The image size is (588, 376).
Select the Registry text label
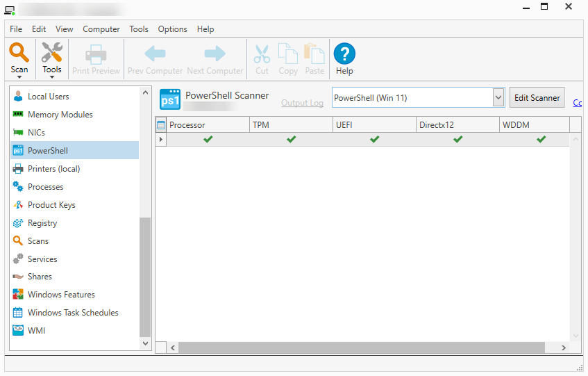pyautogui.click(x=42, y=223)
